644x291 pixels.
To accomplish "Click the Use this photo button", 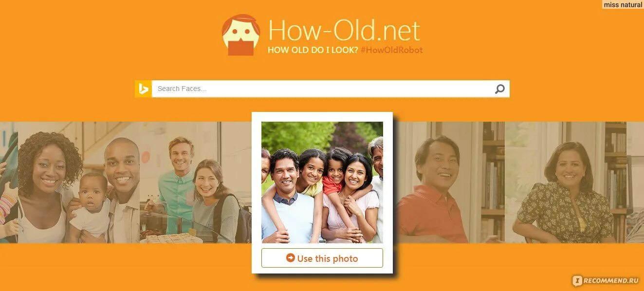I will [x=322, y=258].
